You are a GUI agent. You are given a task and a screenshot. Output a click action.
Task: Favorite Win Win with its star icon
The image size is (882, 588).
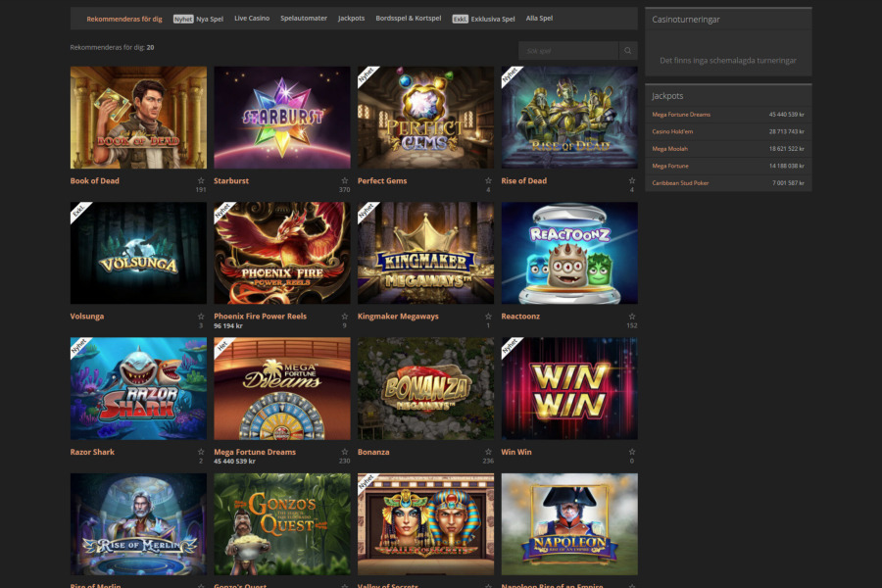[x=632, y=452]
